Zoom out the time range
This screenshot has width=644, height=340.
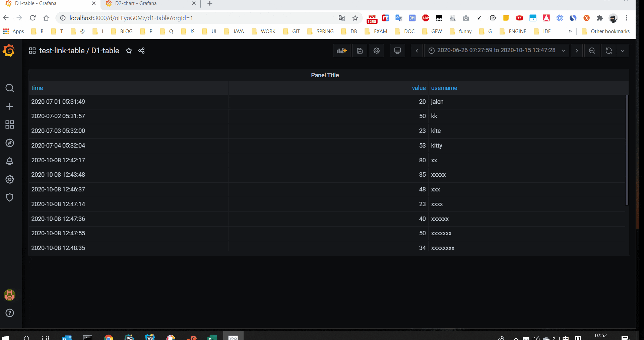pos(592,51)
